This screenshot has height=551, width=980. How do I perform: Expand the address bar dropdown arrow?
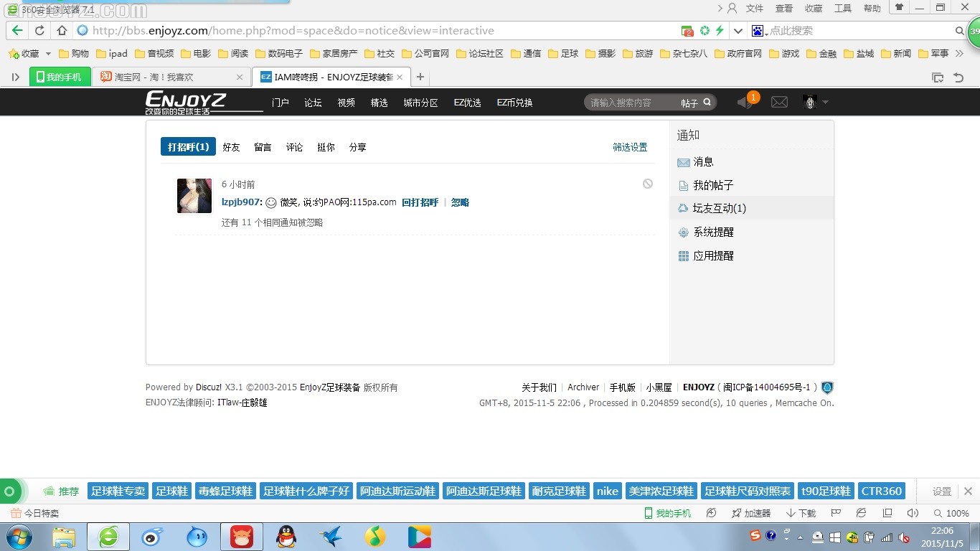[738, 31]
